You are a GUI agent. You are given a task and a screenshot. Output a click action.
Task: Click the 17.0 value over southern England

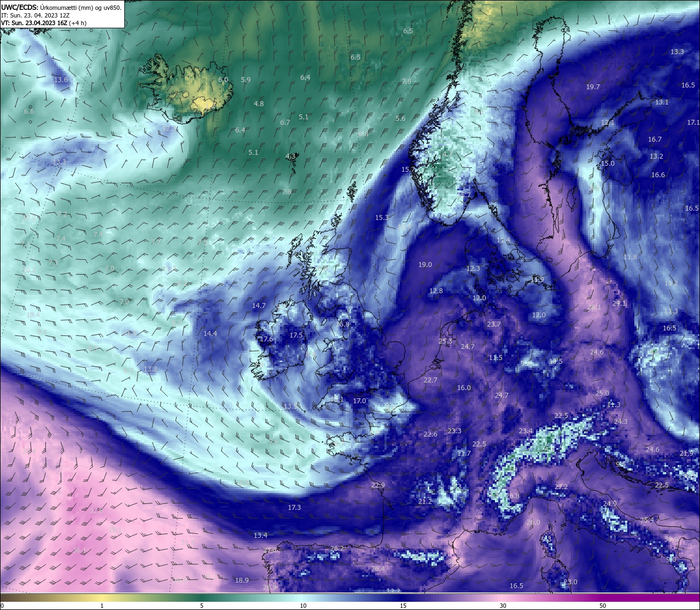pos(359,401)
